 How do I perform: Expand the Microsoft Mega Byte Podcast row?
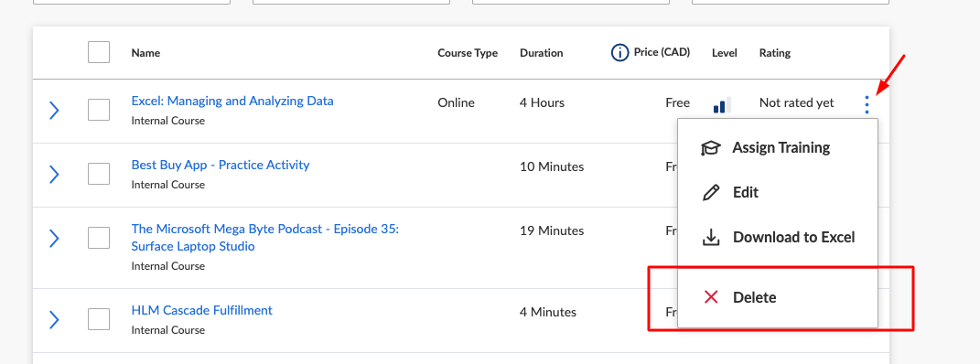54,238
